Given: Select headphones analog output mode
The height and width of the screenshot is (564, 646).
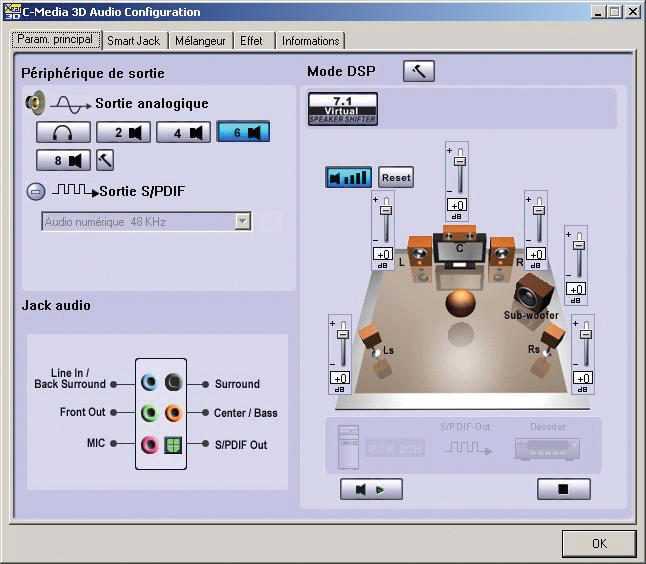Looking at the screenshot, I should click(x=63, y=132).
